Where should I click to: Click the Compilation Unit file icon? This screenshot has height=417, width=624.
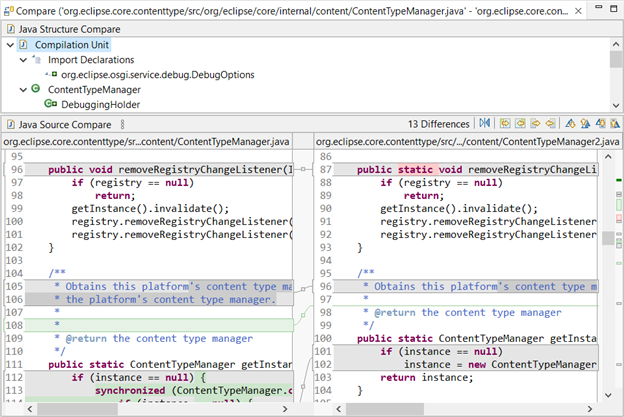pos(23,45)
